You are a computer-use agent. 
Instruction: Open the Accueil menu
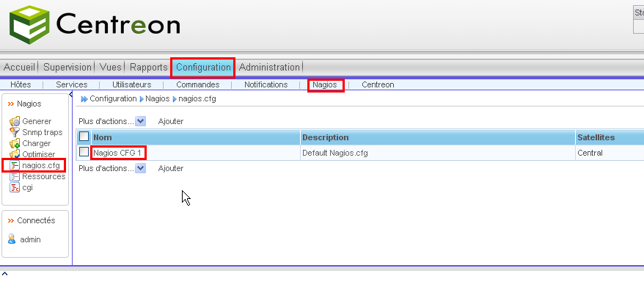click(x=20, y=67)
